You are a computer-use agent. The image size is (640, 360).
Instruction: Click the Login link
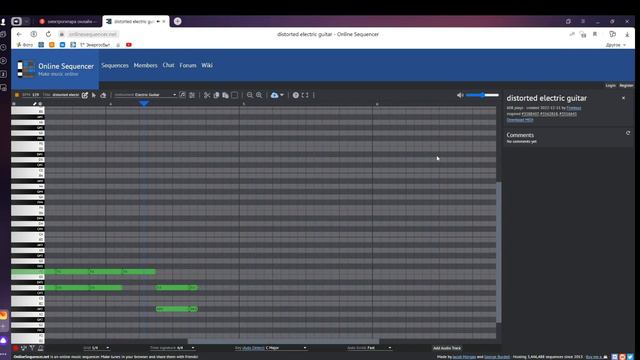pyautogui.click(x=611, y=86)
